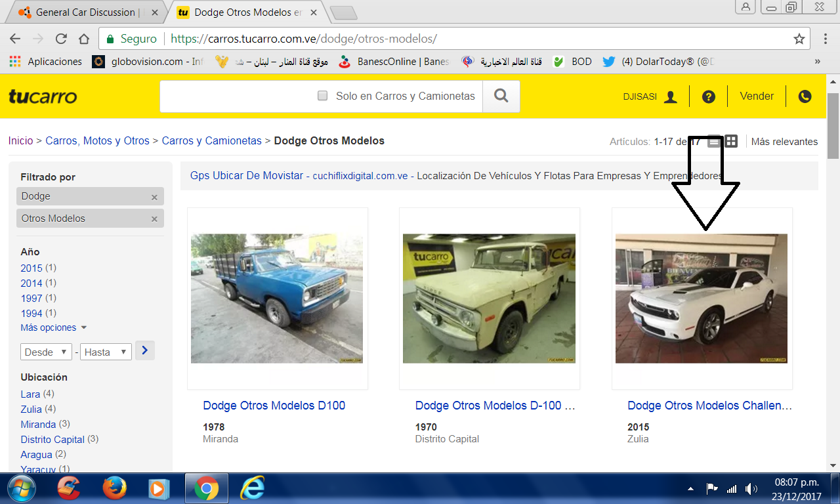Open the Hasta year dropdown

tap(106, 352)
